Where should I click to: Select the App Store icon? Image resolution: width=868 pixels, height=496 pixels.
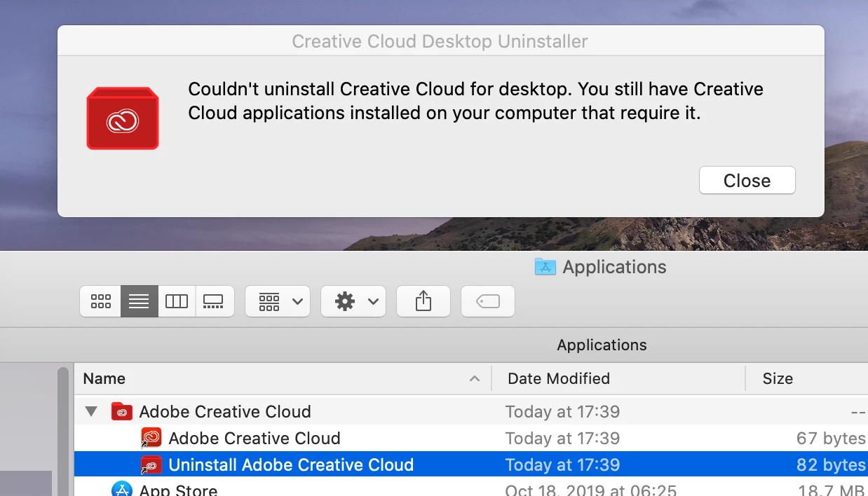pyautogui.click(x=122, y=490)
